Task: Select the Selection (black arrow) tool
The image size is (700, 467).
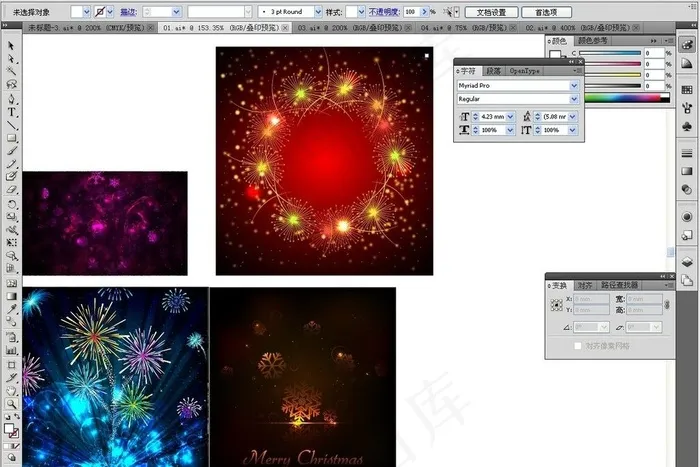Action: point(11,46)
